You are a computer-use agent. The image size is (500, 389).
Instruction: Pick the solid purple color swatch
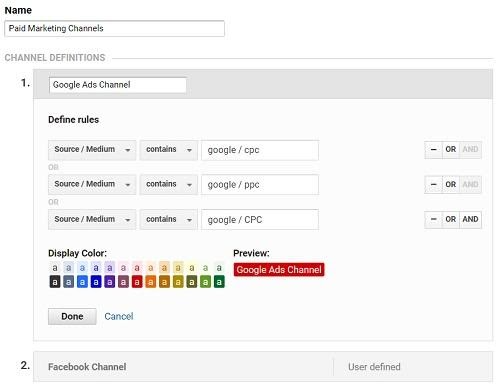tap(110, 282)
